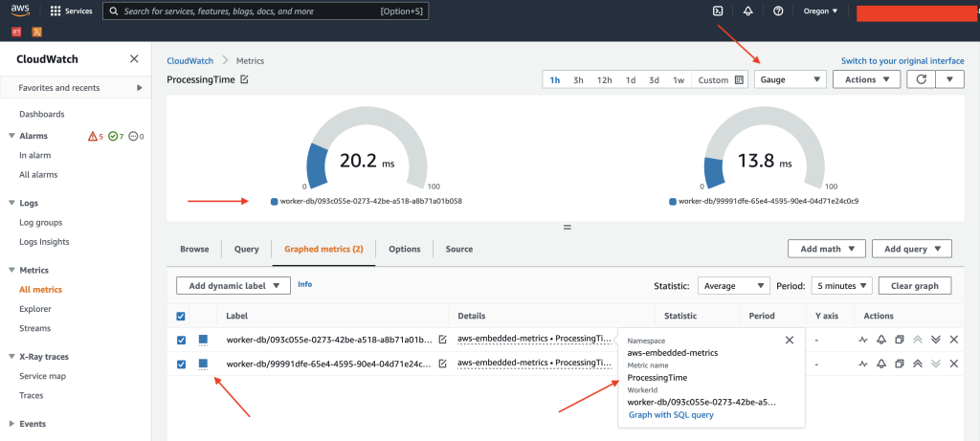Open the Add math dropdown
This screenshot has width=980, height=441.
click(826, 249)
